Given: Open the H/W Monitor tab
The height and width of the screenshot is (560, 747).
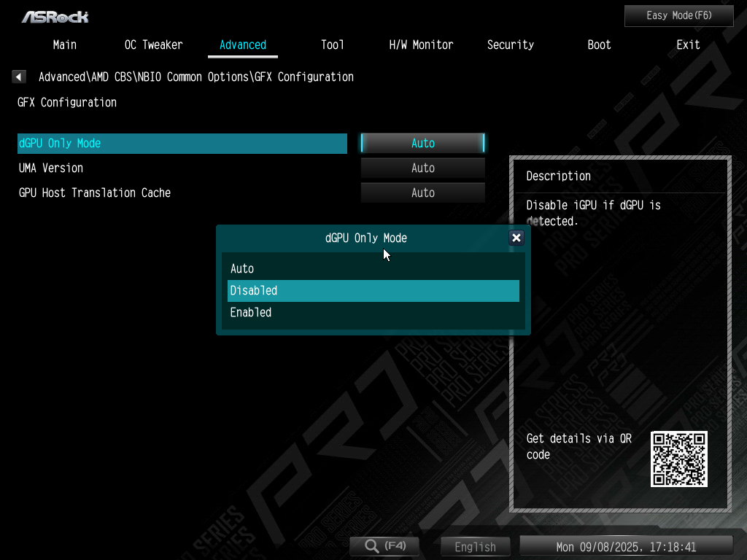Looking at the screenshot, I should click(x=421, y=45).
